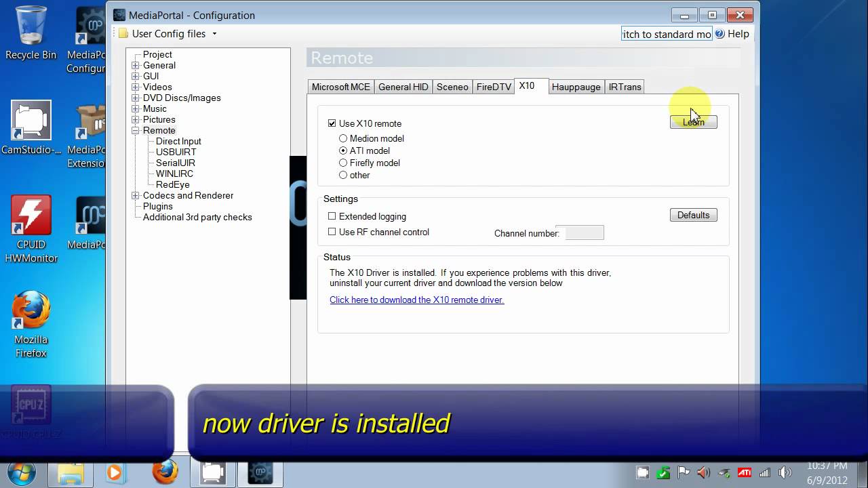Select Firefly model radio button
The height and width of the screenshot is (488, 868).
click(343, 163)
